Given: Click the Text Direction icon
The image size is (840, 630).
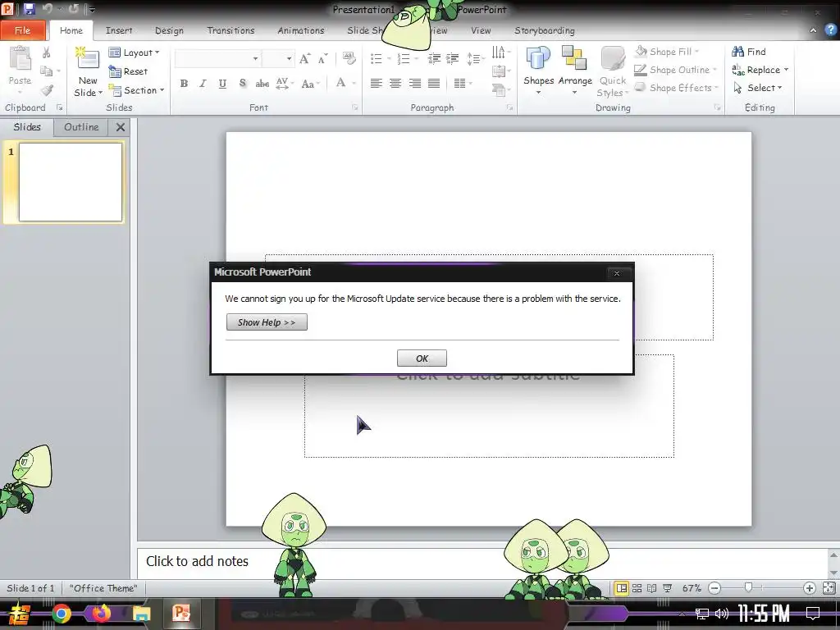Looking at the screenshot, I should (x=499, y=52).
